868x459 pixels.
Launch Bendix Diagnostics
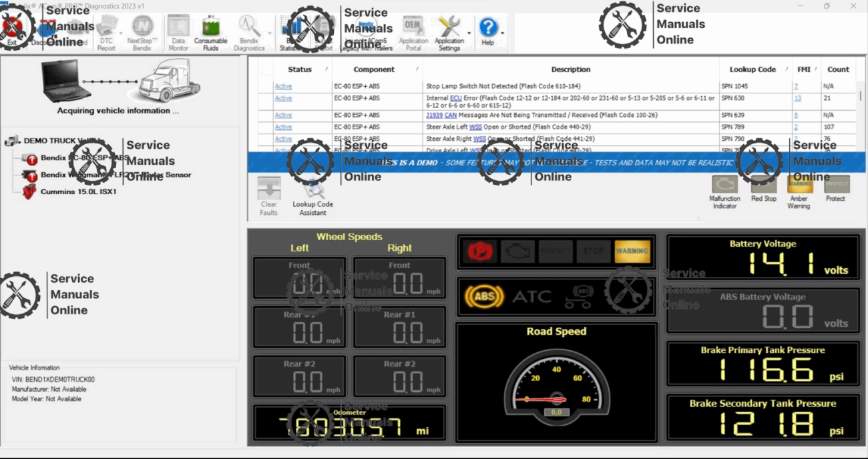(x=249, y=32)
